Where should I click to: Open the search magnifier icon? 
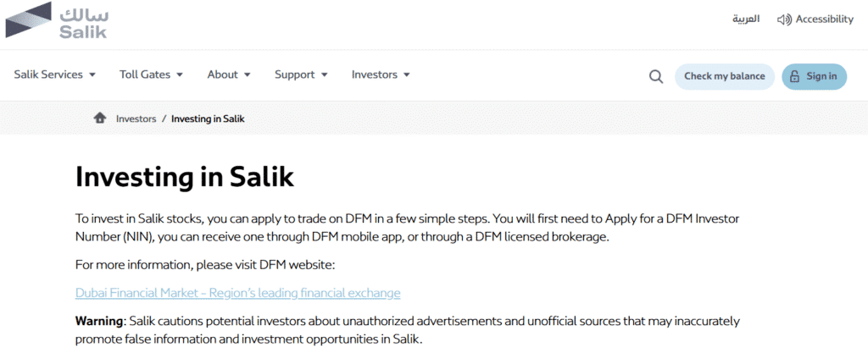pos(656,76)
